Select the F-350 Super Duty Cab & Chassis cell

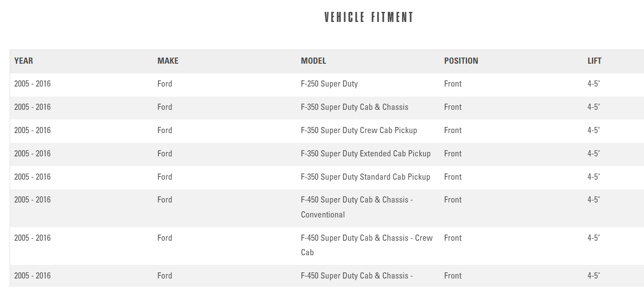(x=354, y=107)
